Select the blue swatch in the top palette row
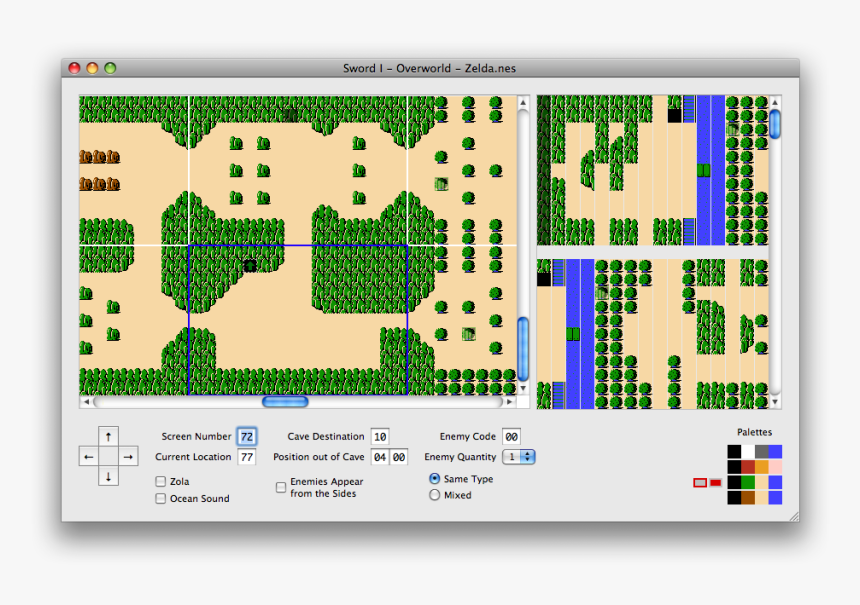 click(775, 451)
